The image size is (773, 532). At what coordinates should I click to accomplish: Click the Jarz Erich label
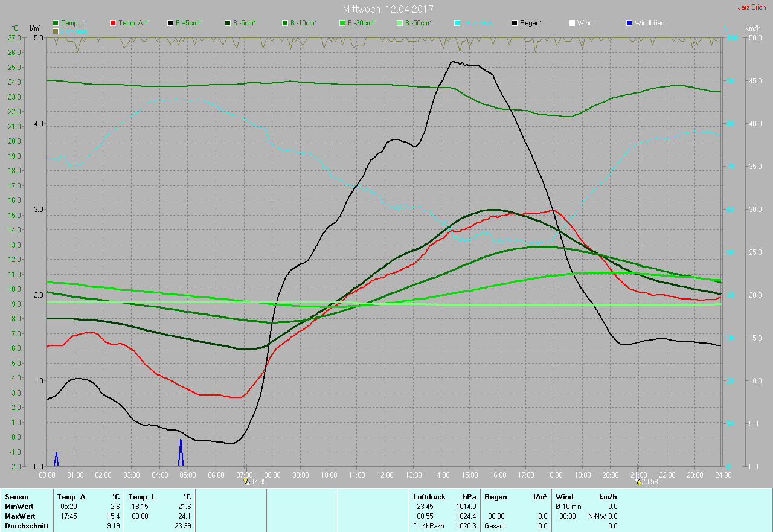coord(752,8)
